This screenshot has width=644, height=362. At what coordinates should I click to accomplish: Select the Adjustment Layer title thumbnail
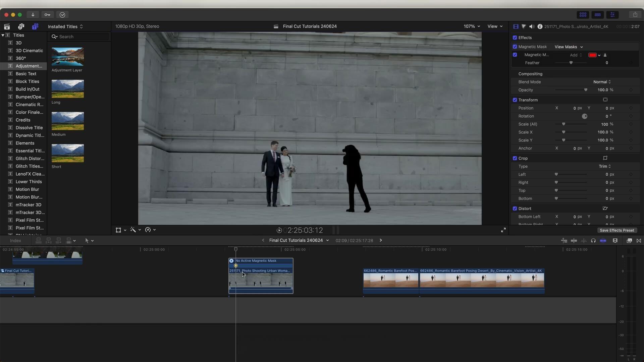click(67, 57)
